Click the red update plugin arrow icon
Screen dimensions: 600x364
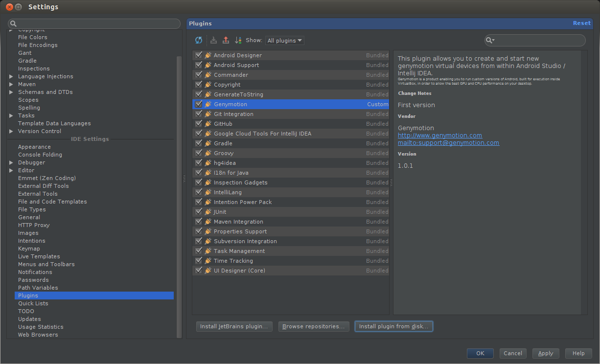(226, 40)
